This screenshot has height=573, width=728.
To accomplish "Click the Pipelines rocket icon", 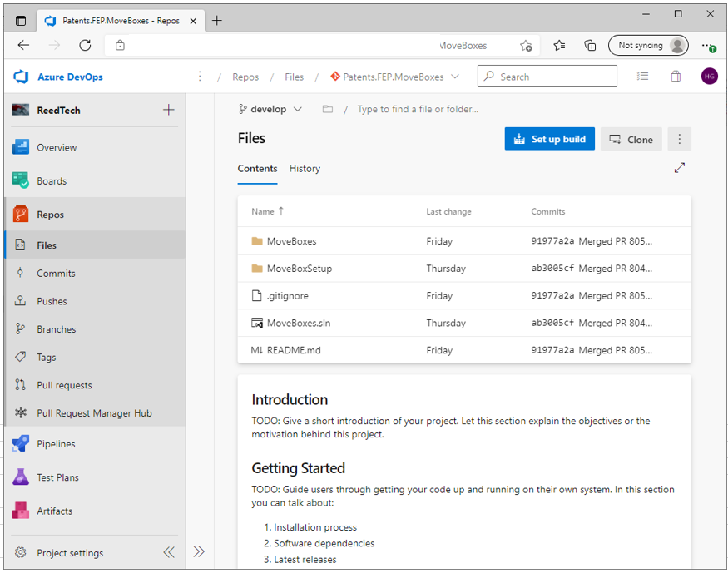I will coord(21,444).
